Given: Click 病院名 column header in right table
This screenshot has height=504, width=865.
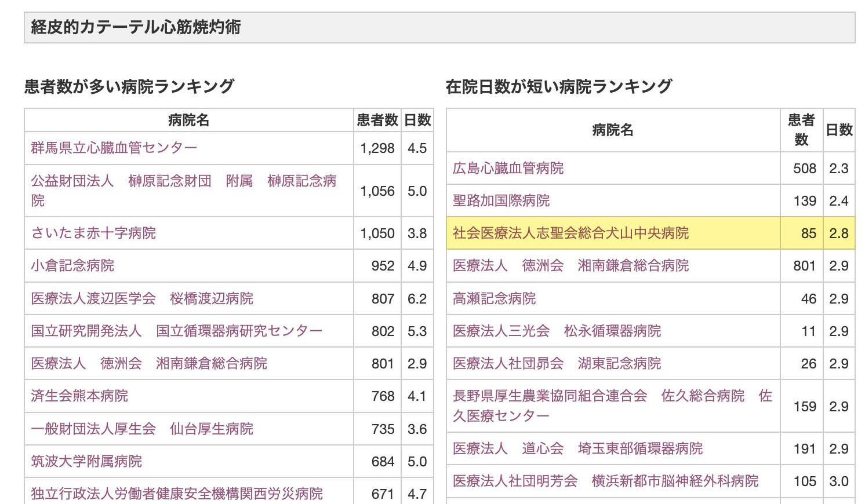Looking at the screenshot, I should [613, 130].
